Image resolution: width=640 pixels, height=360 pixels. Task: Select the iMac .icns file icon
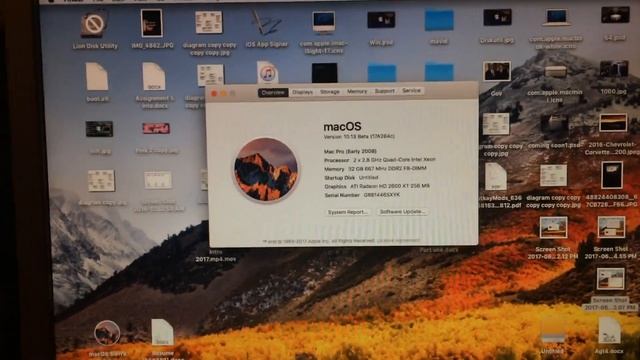tap(324, 22)
